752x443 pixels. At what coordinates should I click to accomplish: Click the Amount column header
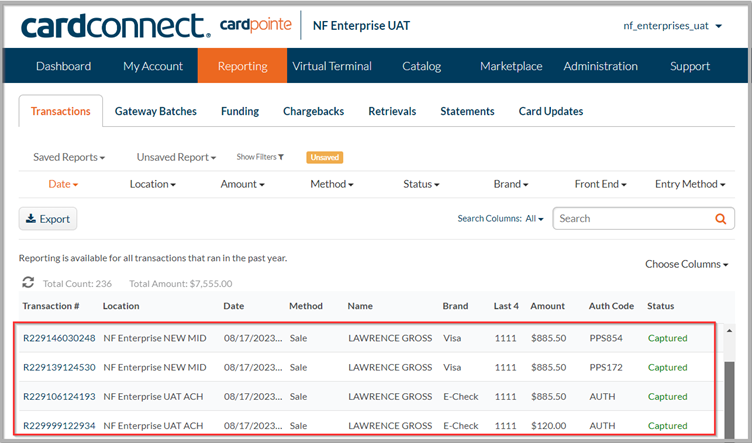click(548, 306)
